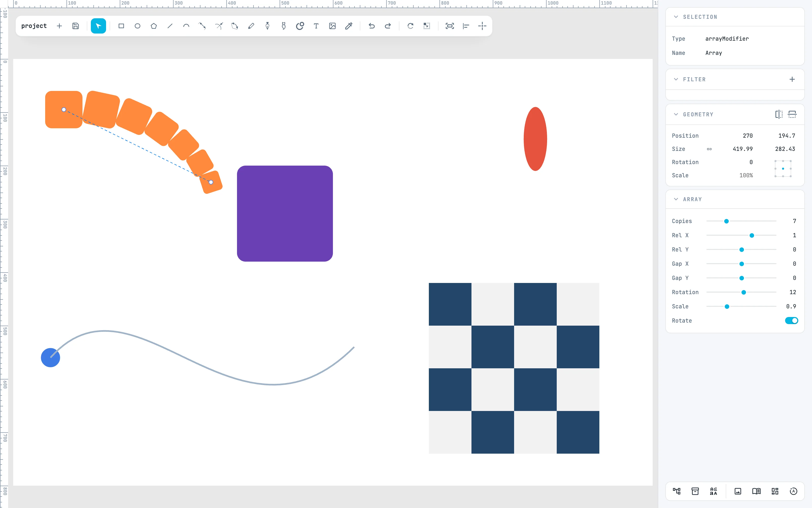Click the flip horizontal icon in Geometry
812x508 pixels.
pyautogui.click(x=779, y=114)
